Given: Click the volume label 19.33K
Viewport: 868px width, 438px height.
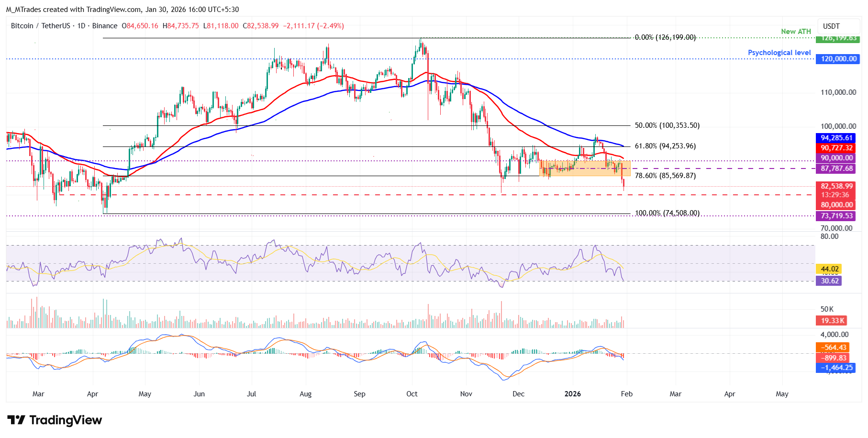Looking at the screenshot, I should click(833, 321).
